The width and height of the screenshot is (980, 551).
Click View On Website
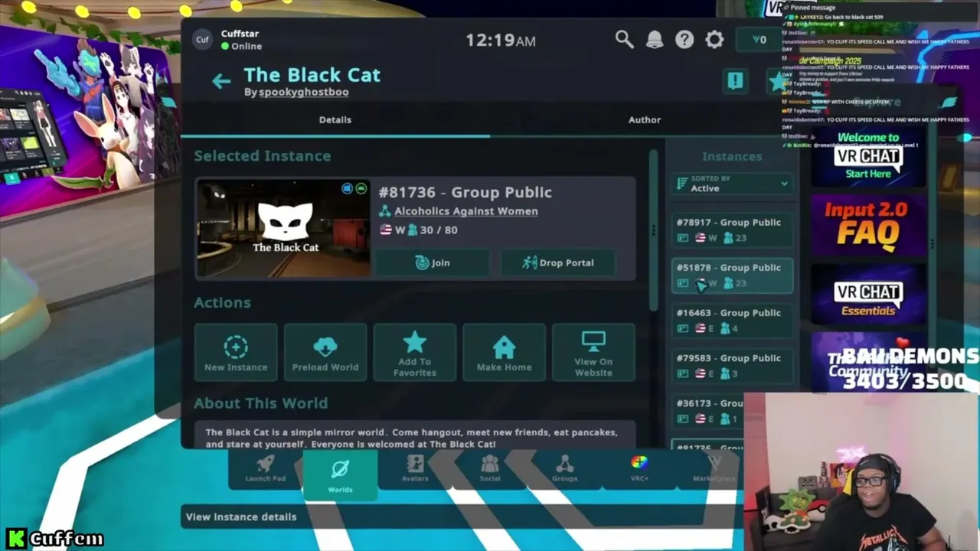coord(593,352)
